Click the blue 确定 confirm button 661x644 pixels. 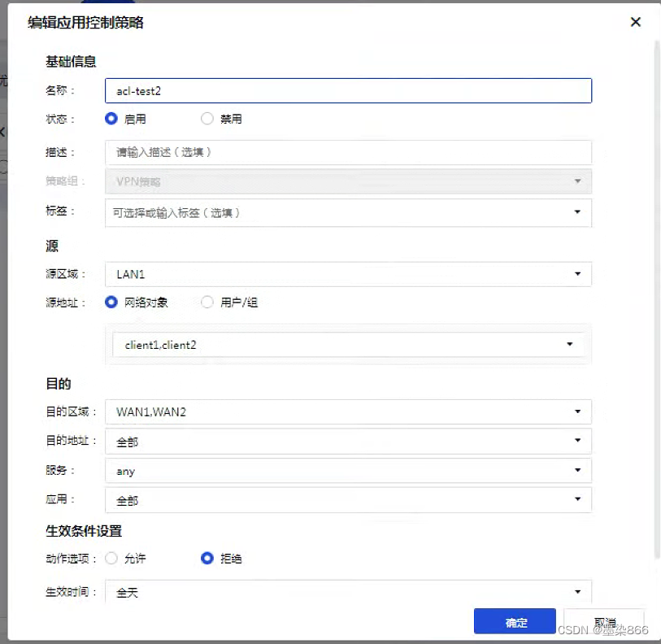(515, 621)
